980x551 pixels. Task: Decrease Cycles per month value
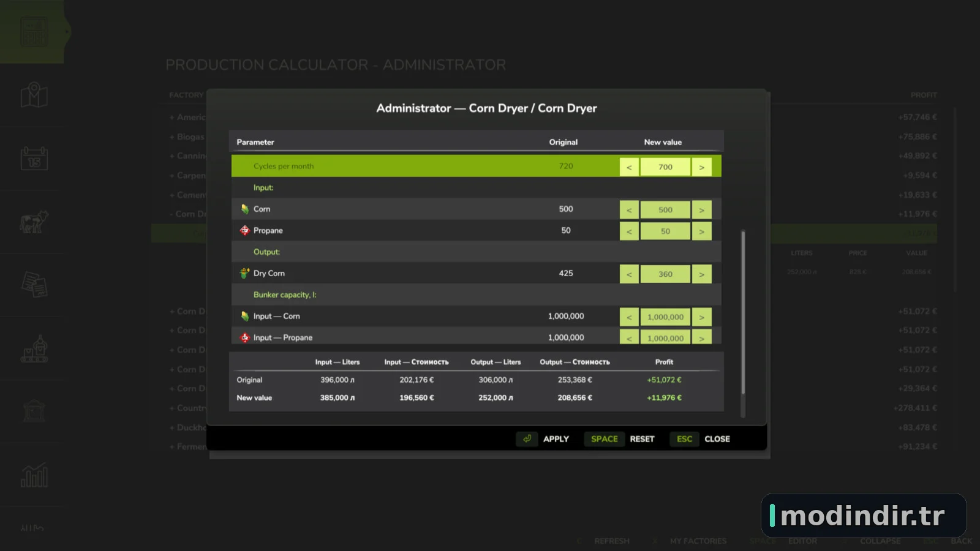[x=629, y=167]
